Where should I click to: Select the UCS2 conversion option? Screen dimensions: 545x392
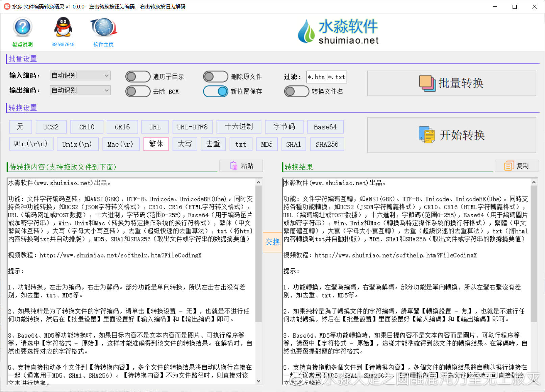(51, 127)
